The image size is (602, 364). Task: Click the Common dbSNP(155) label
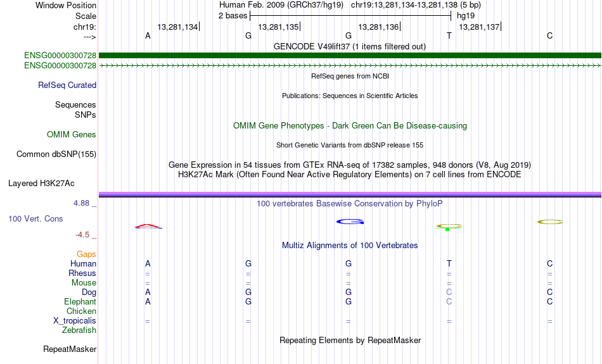(x=56, y=154)
